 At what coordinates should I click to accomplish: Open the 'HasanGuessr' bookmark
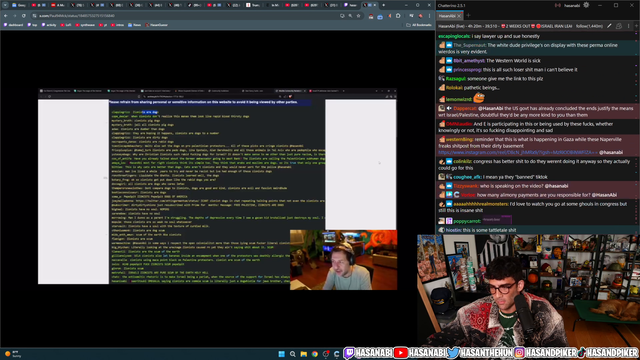click(156, 25)
